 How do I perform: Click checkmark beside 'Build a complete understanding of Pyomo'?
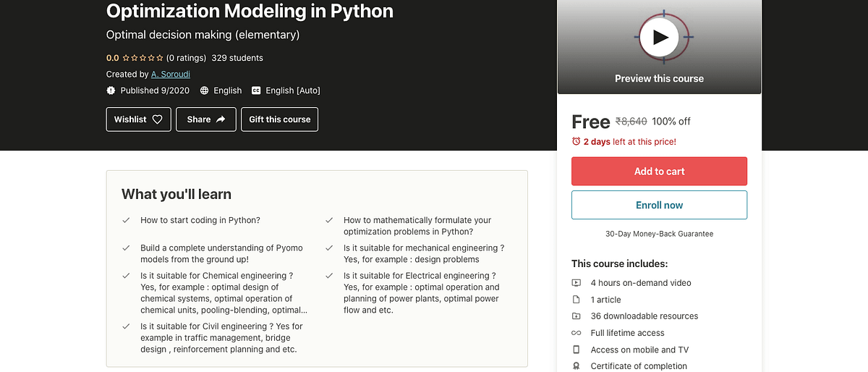pos(126,248)
